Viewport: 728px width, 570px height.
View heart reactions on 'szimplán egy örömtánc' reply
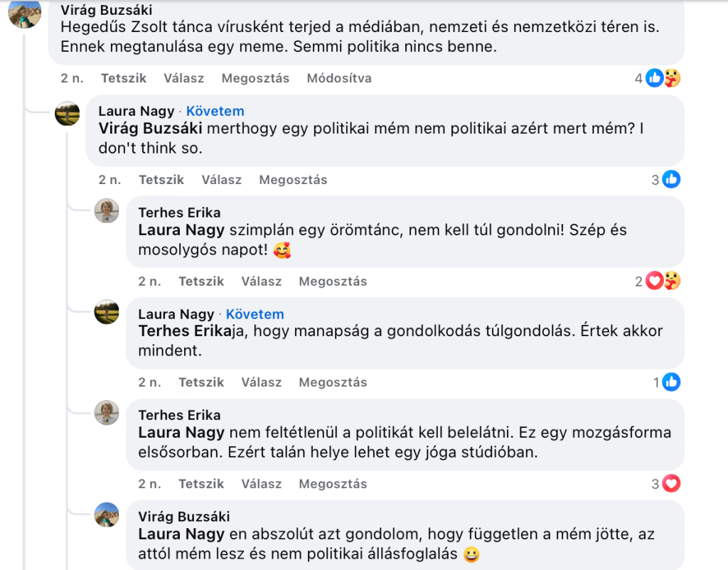coord(655,281)
